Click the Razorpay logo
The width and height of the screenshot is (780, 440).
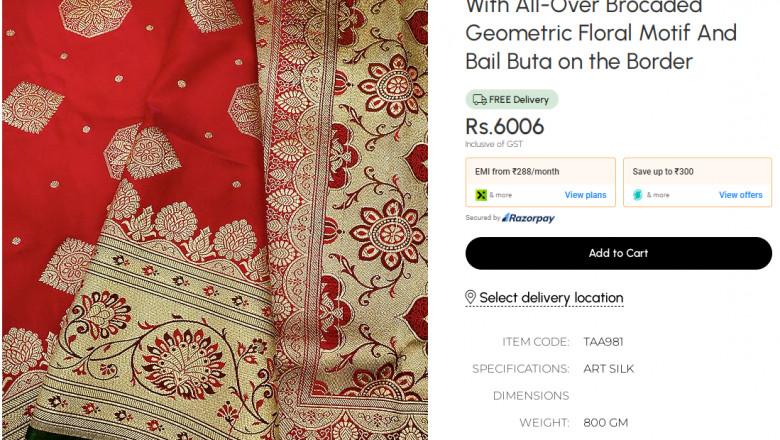[x=528, y=218]
